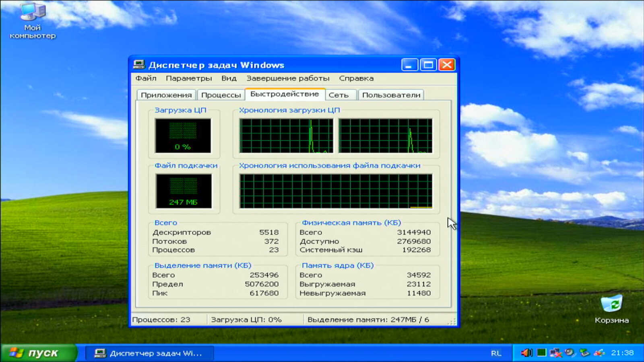This screenshot has width=644, height=362.
Task: Click the speaker volume tray icon
Action: (526, 353)
